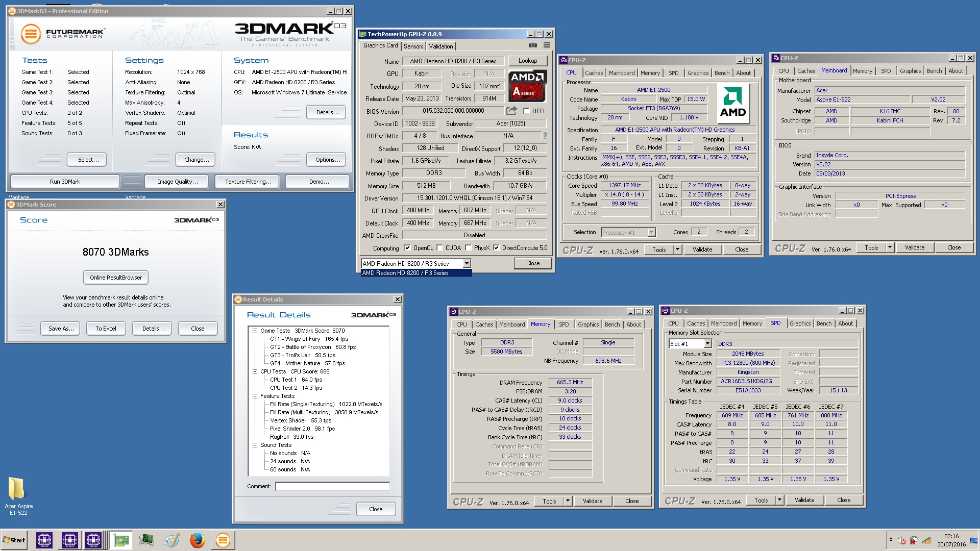Click the Run 3DMark button
Viewport: 980px width, 551px height.
(65, 182)
